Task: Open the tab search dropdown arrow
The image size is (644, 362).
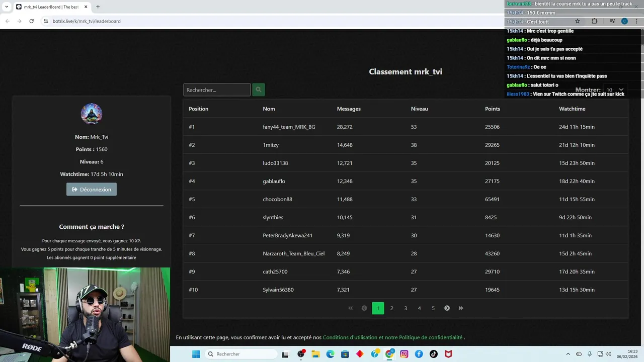Action: [7, 7]
